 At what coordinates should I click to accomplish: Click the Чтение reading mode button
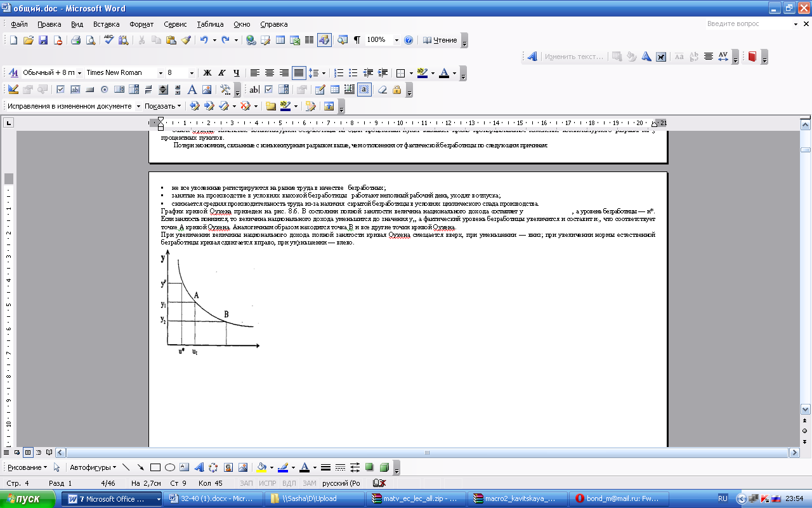click(440, 40)
